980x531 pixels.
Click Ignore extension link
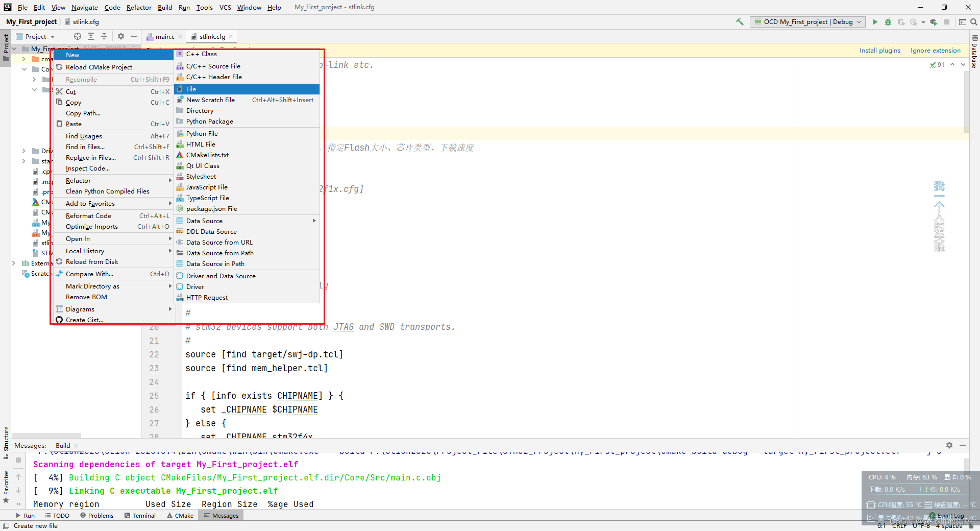(935, 51)
